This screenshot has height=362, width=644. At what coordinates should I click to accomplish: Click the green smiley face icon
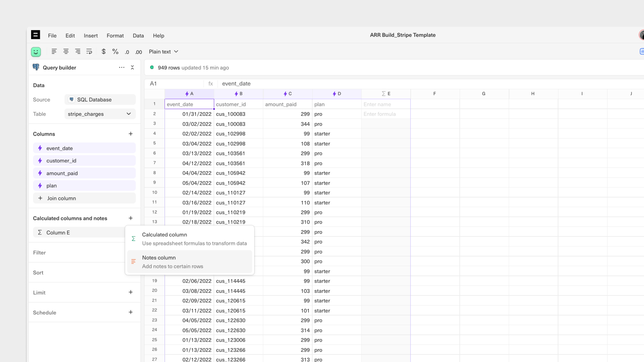[x=36, y=52]
